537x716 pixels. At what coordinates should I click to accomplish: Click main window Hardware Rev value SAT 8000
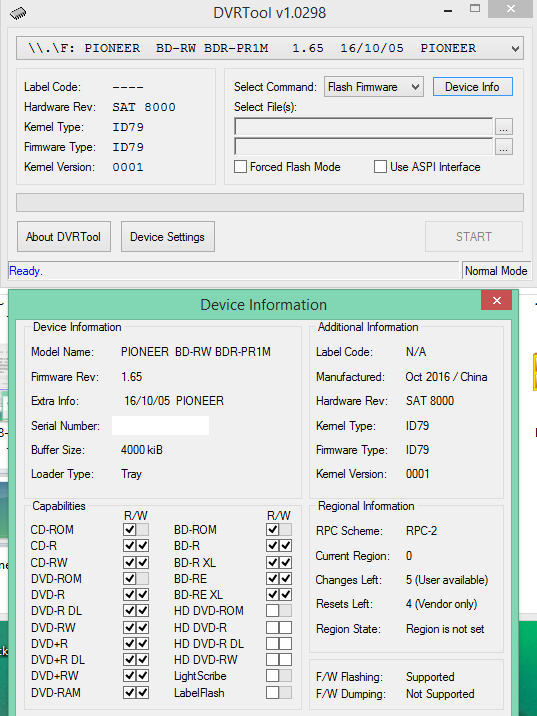point(144,107)
